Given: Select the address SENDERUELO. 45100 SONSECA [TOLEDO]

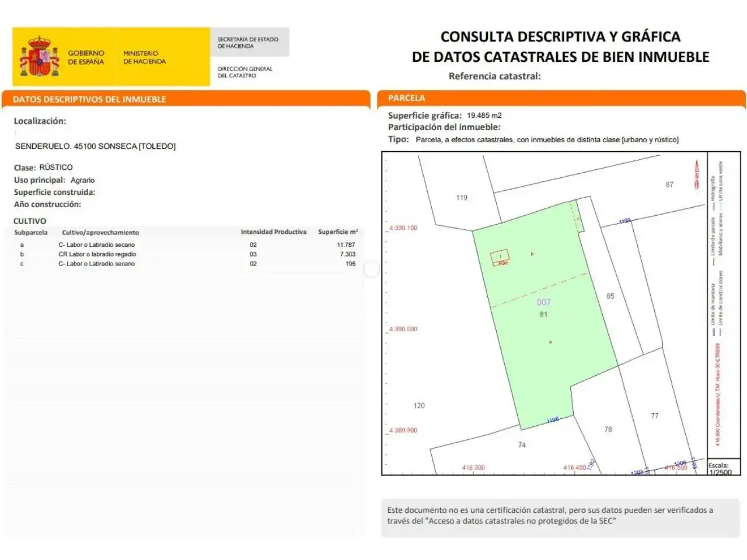Looking at the screenshot, I should [95, 146].
